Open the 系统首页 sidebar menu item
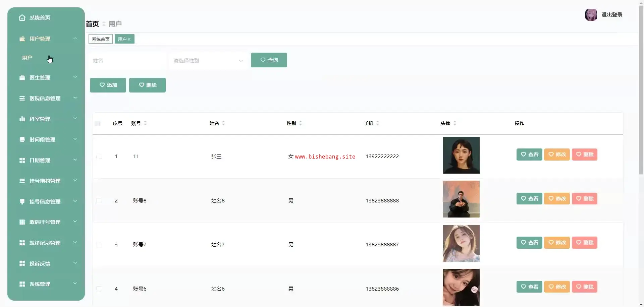 point(46,18)
